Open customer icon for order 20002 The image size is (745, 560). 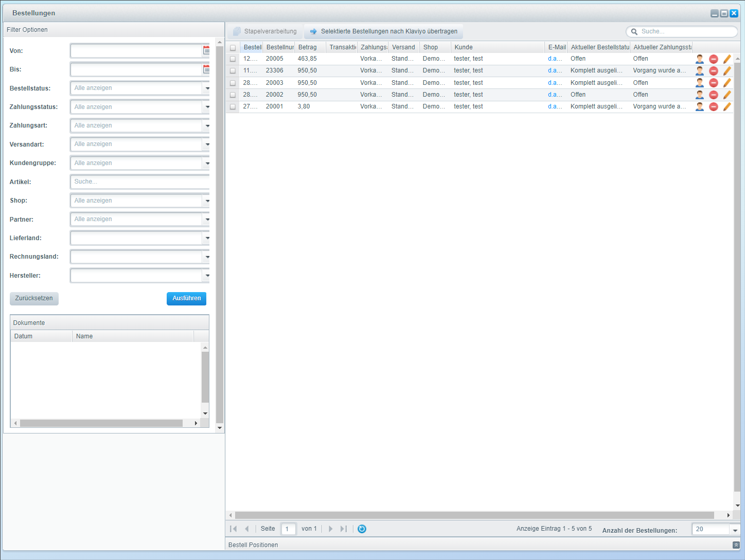pyautogui.click(x=700, y=95)
